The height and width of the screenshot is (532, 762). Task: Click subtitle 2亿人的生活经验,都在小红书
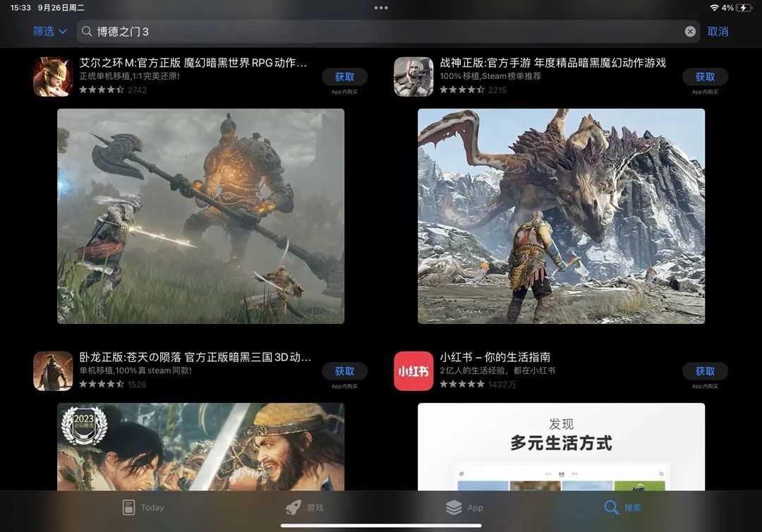[497, 370]
